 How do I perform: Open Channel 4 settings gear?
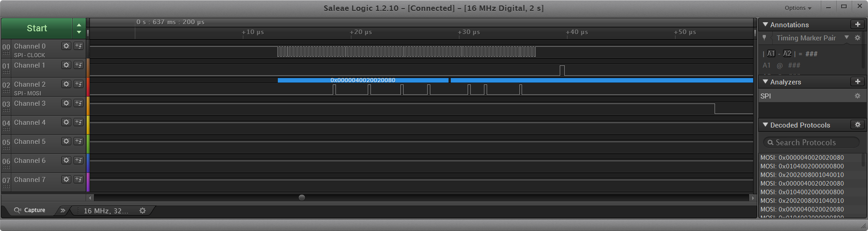pyautogui.click(x=66, y=122)
